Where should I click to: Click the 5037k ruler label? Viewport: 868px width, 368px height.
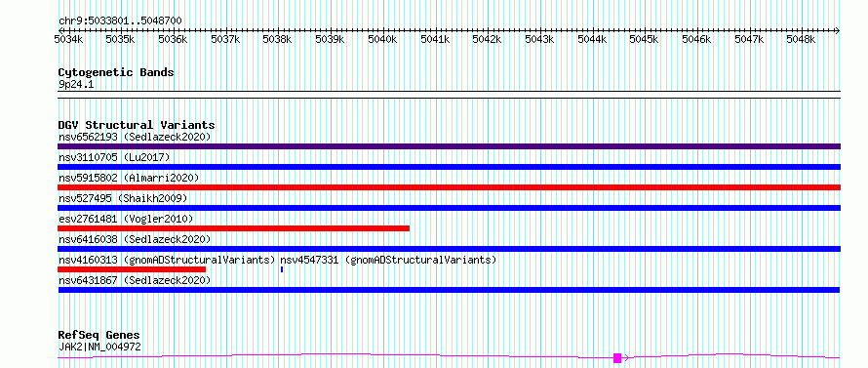pos(225,39)
